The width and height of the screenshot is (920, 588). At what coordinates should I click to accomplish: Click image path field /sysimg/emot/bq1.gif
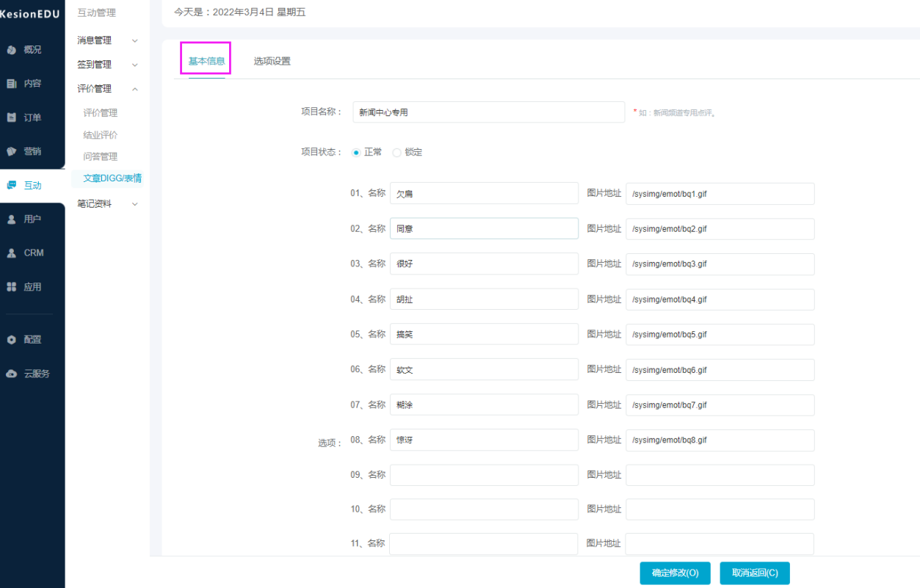720,194
